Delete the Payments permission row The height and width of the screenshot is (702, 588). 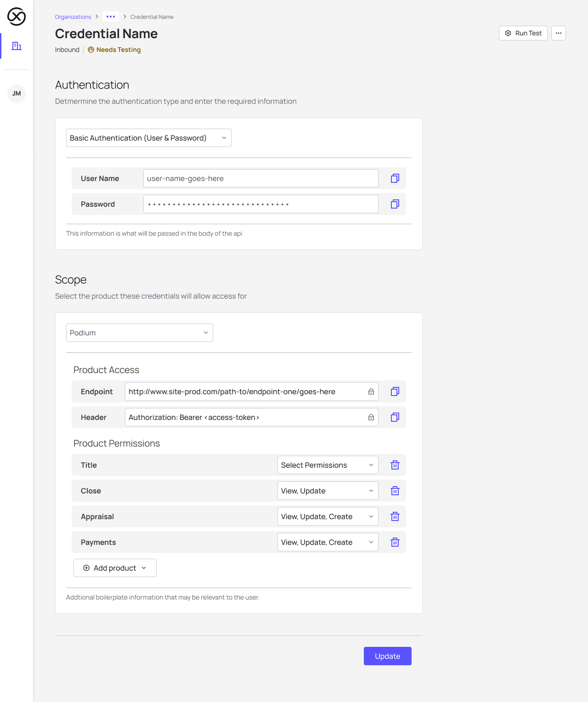395,542
